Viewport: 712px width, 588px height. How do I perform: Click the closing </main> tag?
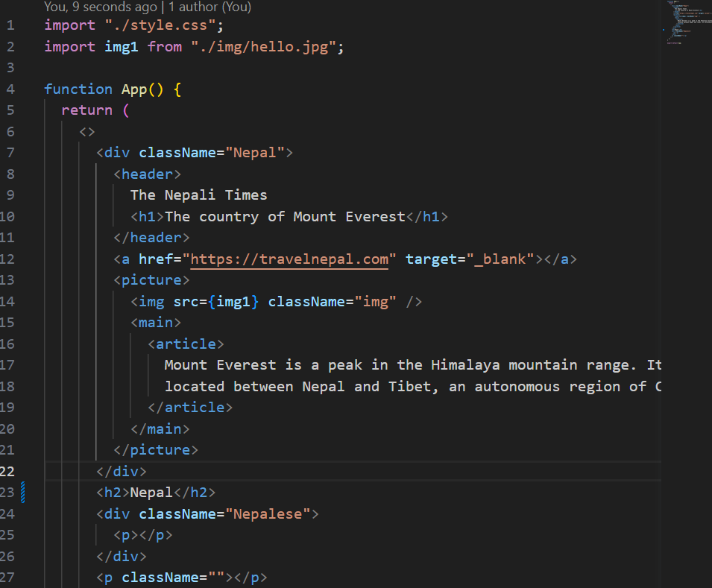pyautogui.click(x=160, y=429)
